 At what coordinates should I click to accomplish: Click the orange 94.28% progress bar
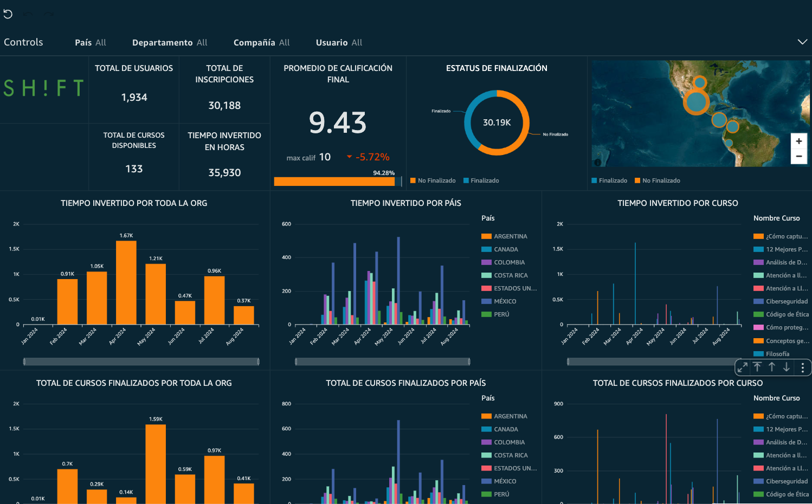click(334, 182)
